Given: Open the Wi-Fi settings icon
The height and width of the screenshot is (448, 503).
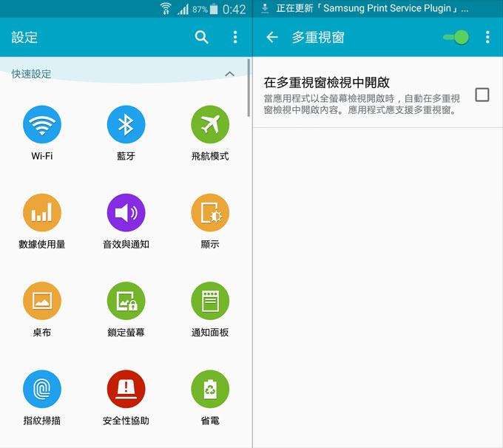Looking at the screenshot, I should [x=42, y=124].
